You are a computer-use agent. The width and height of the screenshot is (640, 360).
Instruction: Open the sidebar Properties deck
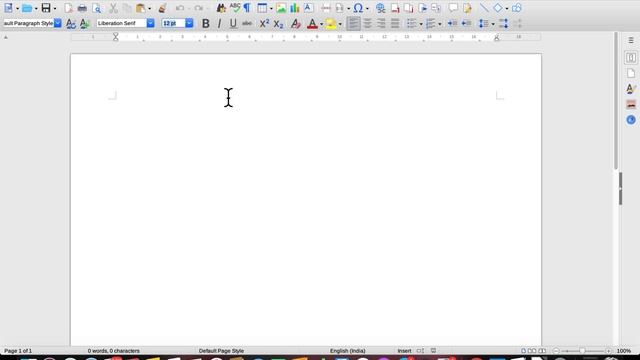pos(631,58)
